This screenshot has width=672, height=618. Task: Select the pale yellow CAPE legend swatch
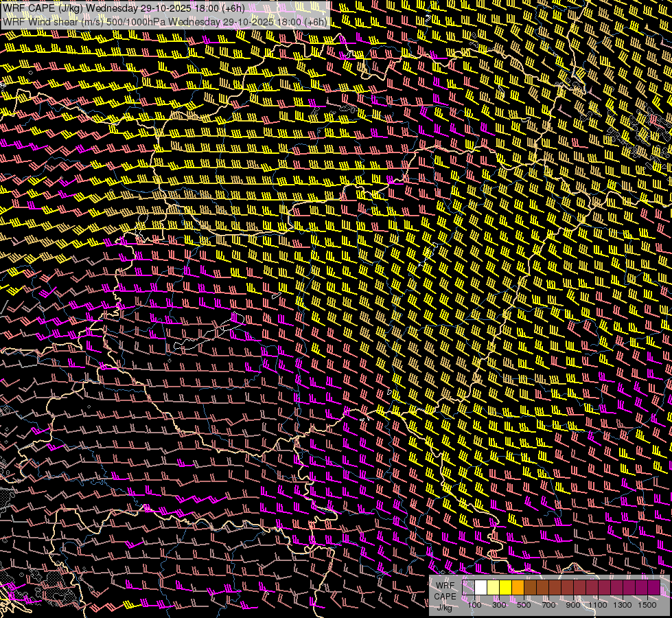pyautogui.click(x=494, y=588)
